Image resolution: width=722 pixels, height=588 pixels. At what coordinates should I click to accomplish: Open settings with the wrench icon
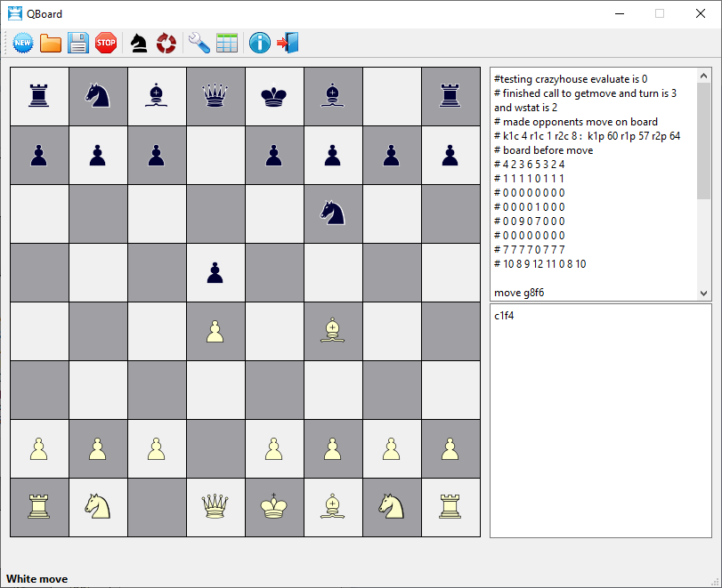click(199, 44)
